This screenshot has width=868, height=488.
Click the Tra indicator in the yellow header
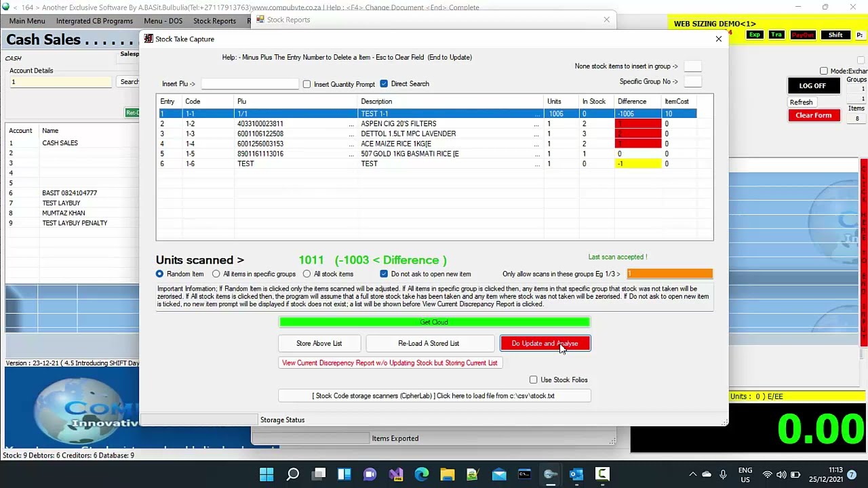[x=776, y=35]
